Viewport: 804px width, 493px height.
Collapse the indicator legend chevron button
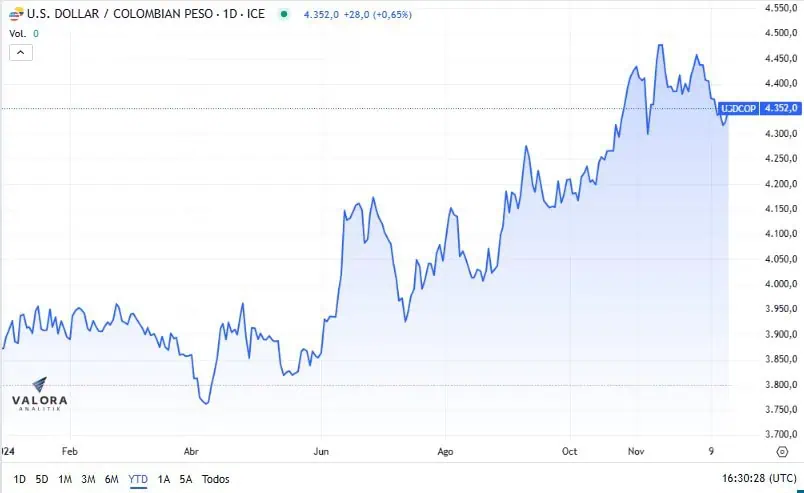pos(21,52)
